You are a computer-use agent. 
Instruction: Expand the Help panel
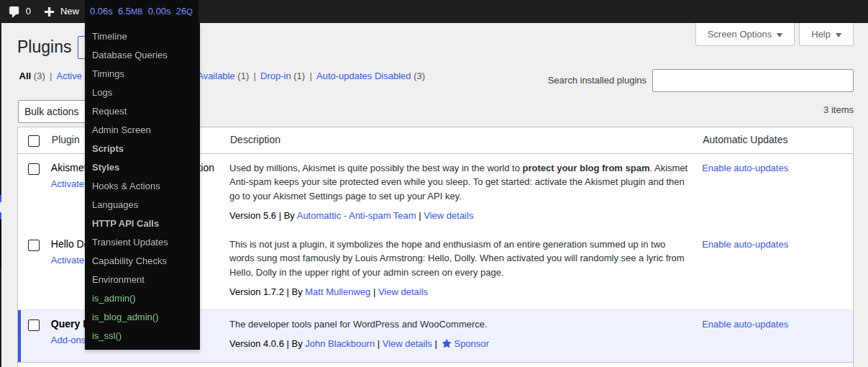pyautogui.click(x=826, y=35)
